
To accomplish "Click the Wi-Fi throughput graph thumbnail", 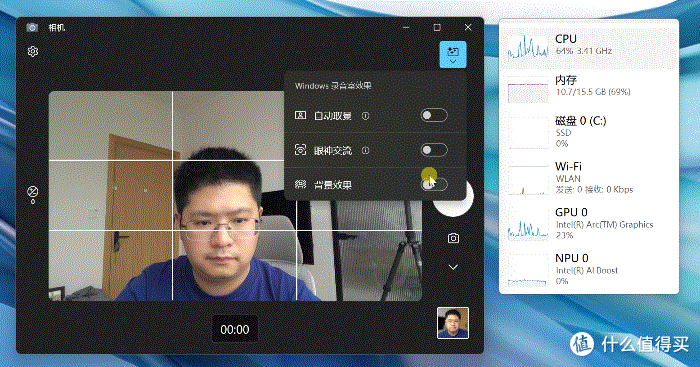I will click(528, 180).
